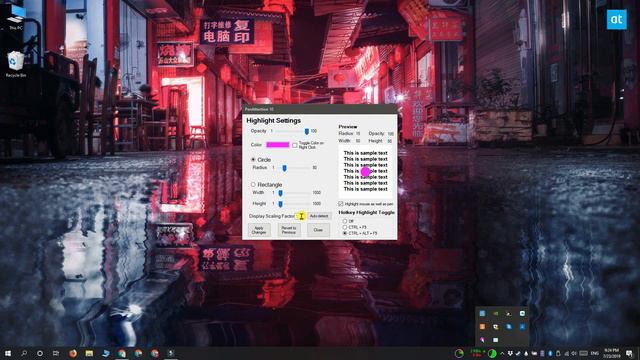Select the CTRL + F9 hotkey option
640x360 pixels.
[x=345, y=227]
